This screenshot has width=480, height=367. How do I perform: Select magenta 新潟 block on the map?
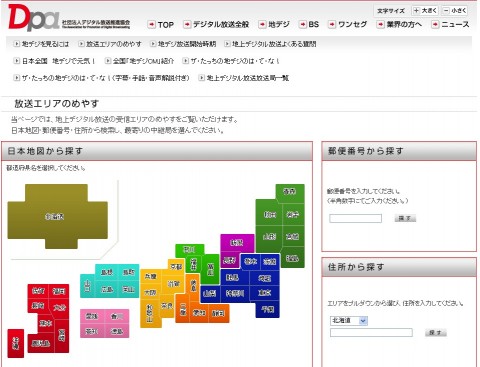click(x=237, y=243)
